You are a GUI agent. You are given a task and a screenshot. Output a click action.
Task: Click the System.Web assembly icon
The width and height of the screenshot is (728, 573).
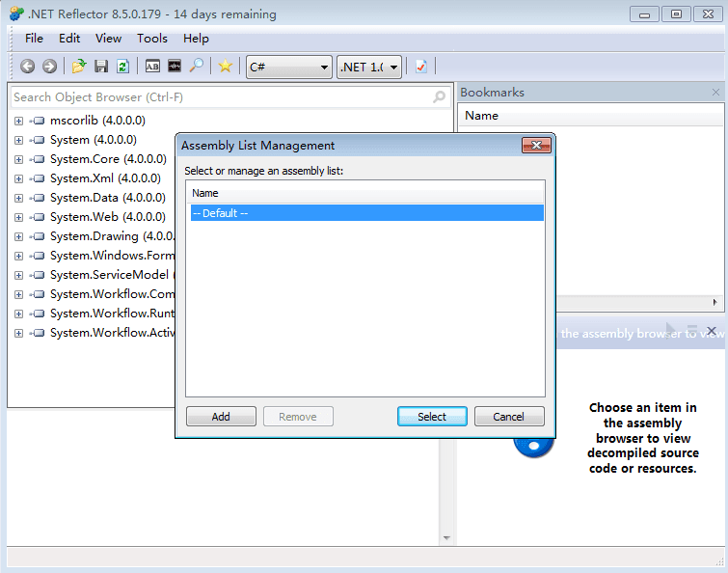tap(38, 217)
